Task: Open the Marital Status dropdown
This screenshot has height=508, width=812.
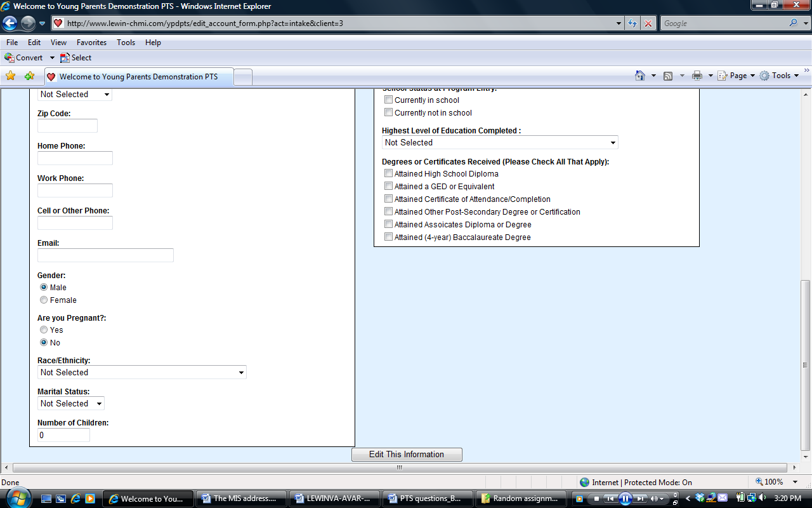Action: click(x=71, y=404)
